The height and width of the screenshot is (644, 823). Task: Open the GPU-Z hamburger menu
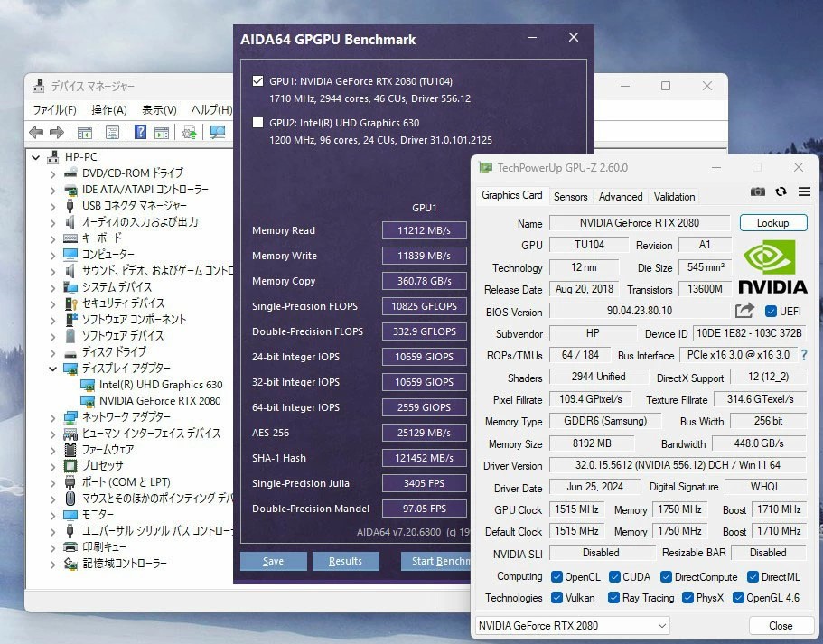pyautogui.click(x=804, y=191)
